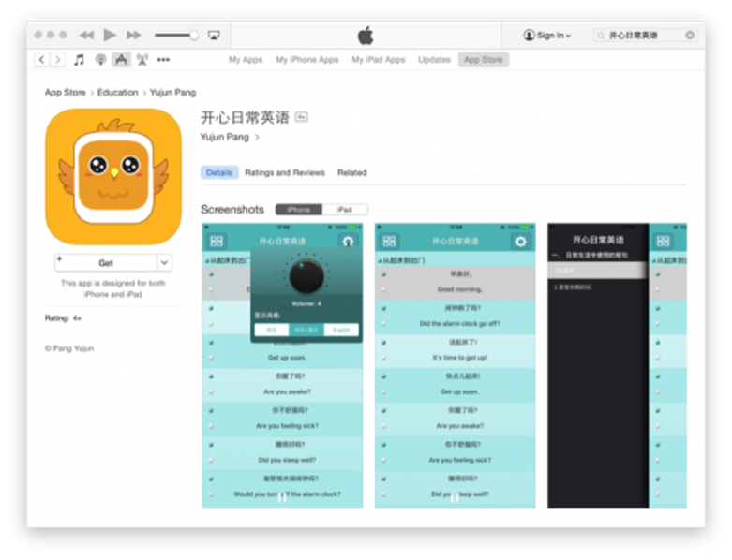The width and height of the screenshot is (732, 560).
Task: Select the Apps library icon
Action: tap(122, 60)
